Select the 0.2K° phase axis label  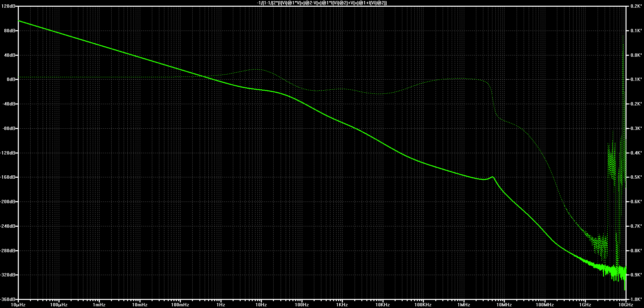(x=635, y=6)
